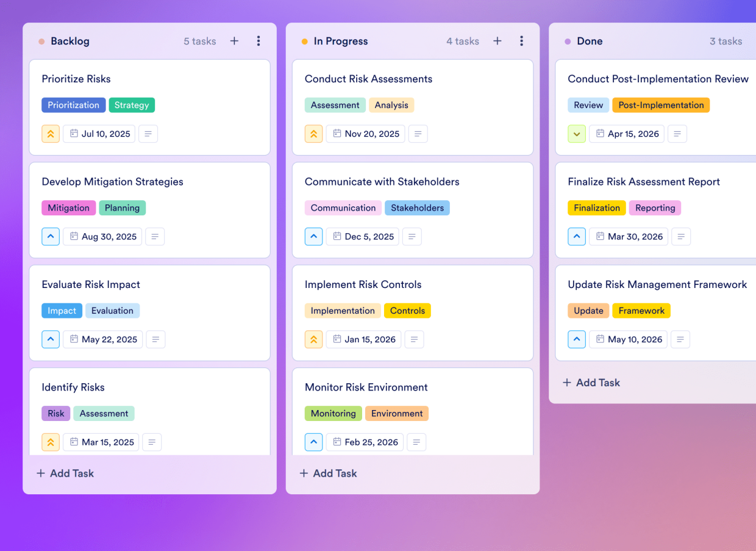Image resolution: width=756 pixels, height=551 pixels.
Task: Click description icon on Conduct Risk Assessments
Action: click(x=418, y=134)
